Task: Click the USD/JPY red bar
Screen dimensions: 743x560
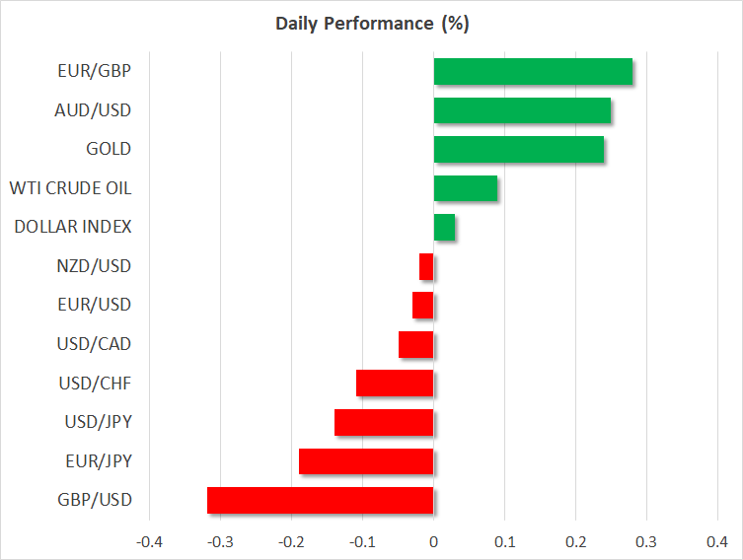Action: point(384,422)
